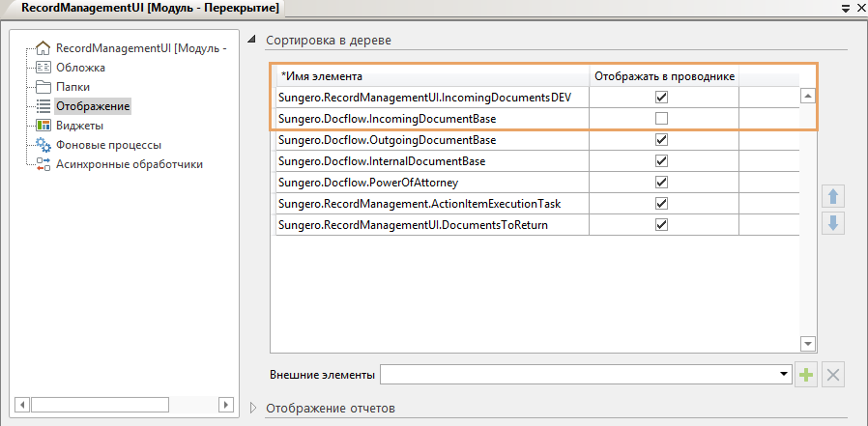
Task: Select the Отображение tree item
Action: coord(93,106)
